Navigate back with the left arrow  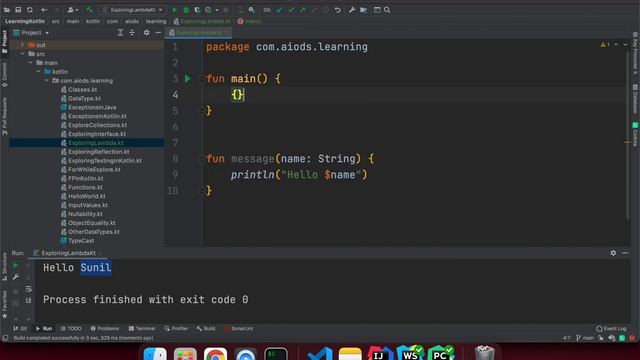pyautogui.click(x=44, y=10)
